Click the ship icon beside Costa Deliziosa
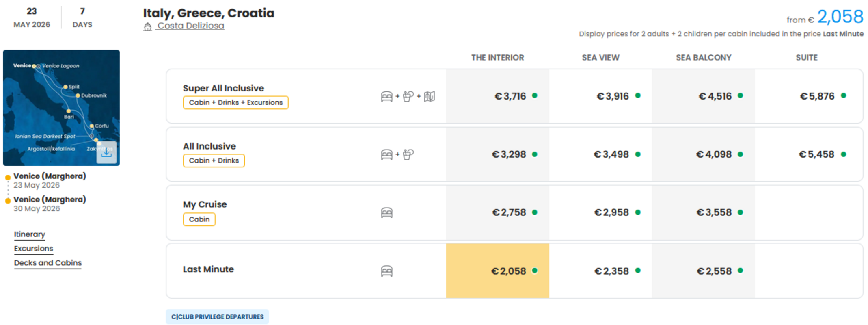 click(x=147, y=26)
